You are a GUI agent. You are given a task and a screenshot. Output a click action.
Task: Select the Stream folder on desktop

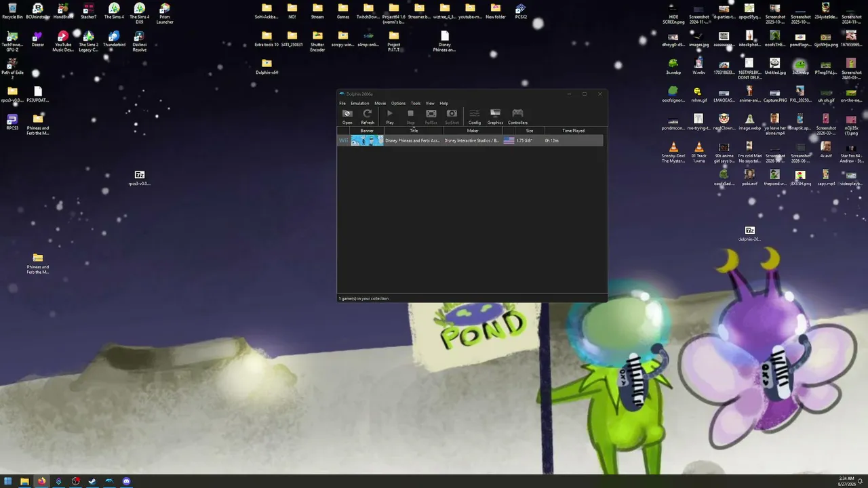click(317, 12)
